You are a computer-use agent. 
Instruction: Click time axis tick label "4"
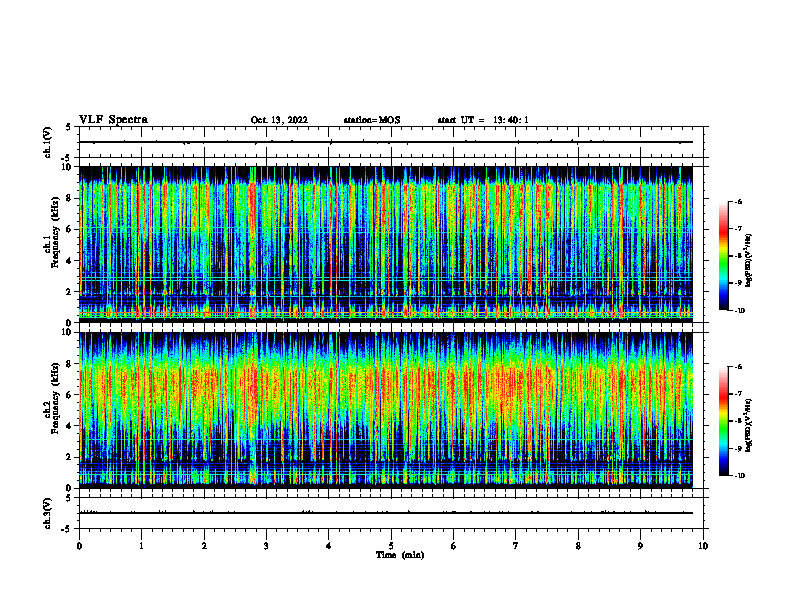(329, 546)
